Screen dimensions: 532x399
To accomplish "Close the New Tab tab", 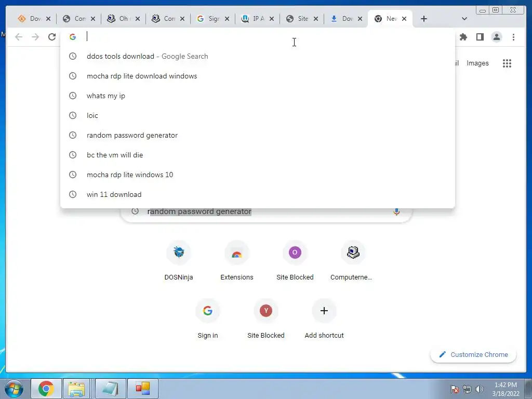I will pyautogui.click(x=404, y=19).
